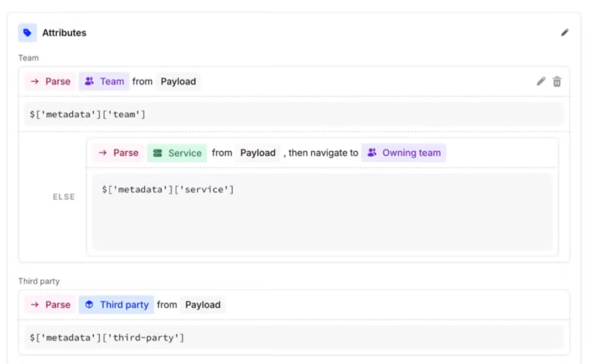
Task: Open the Payload source chip for Team
Action: [178, 81]
